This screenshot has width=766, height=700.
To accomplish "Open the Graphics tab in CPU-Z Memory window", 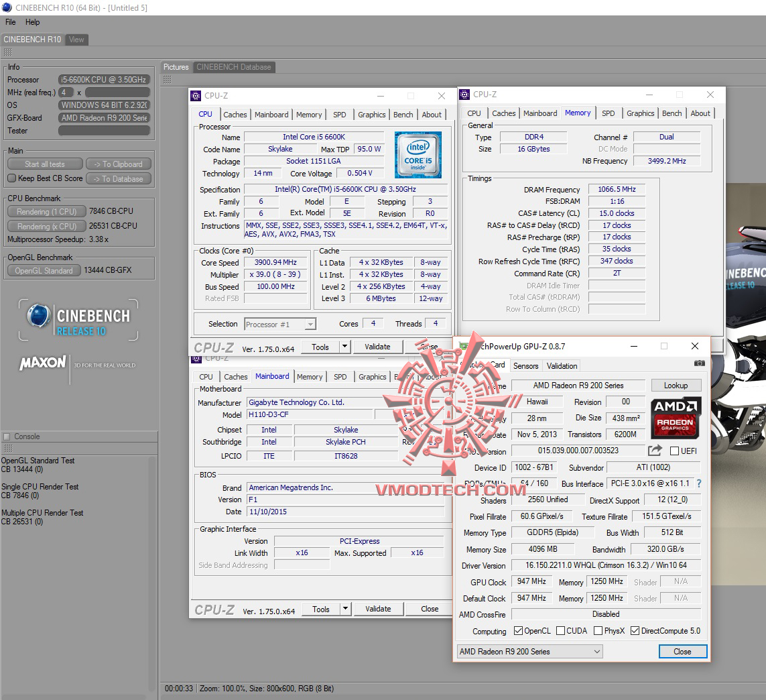I will click(x=641, y=113).
